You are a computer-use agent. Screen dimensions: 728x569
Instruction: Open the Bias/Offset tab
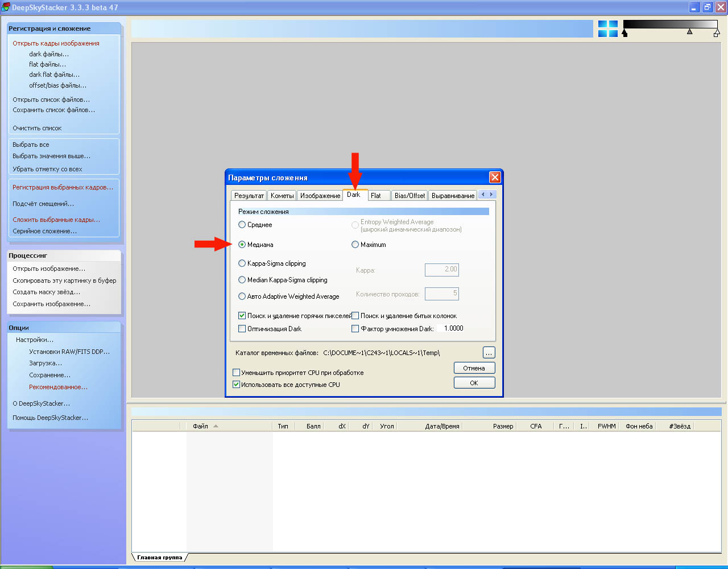click(x=409, y=196)
